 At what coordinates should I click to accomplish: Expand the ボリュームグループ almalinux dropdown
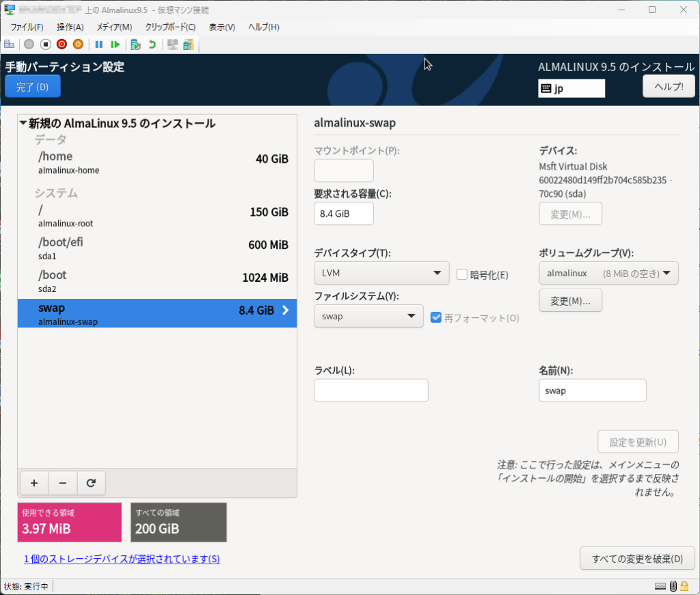[608, 274]
